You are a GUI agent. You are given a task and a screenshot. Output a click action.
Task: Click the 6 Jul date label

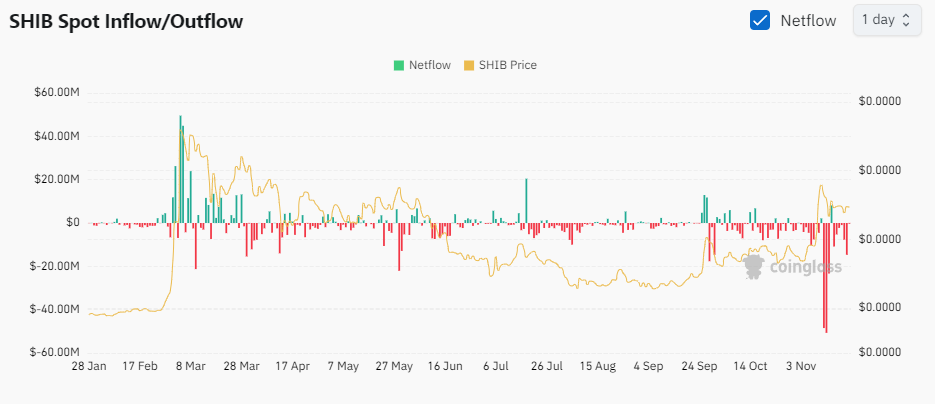click(496, 366)
